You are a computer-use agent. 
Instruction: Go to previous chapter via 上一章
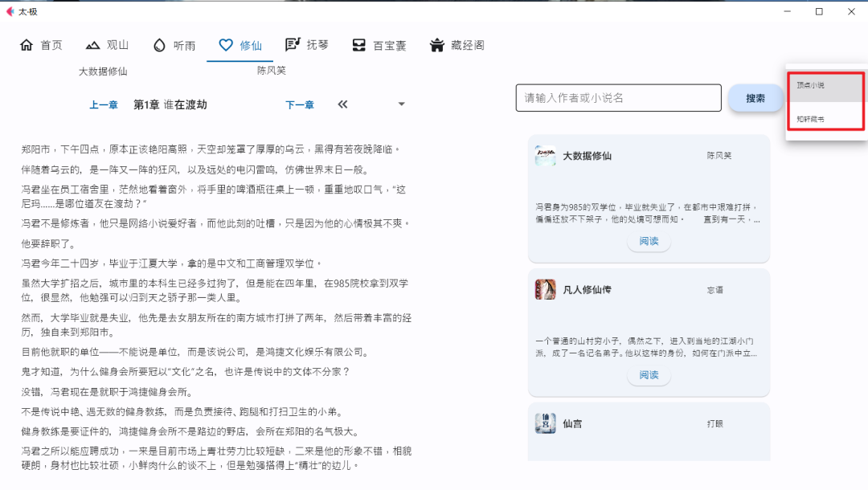pyautogui.click(x=104, y=105)
